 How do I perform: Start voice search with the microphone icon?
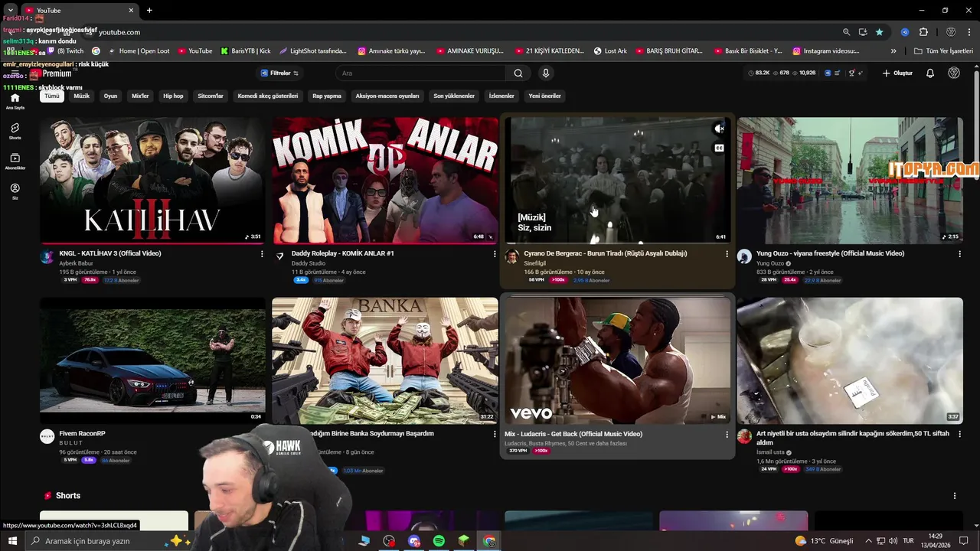pyautogui.click(x=545, y=73)
